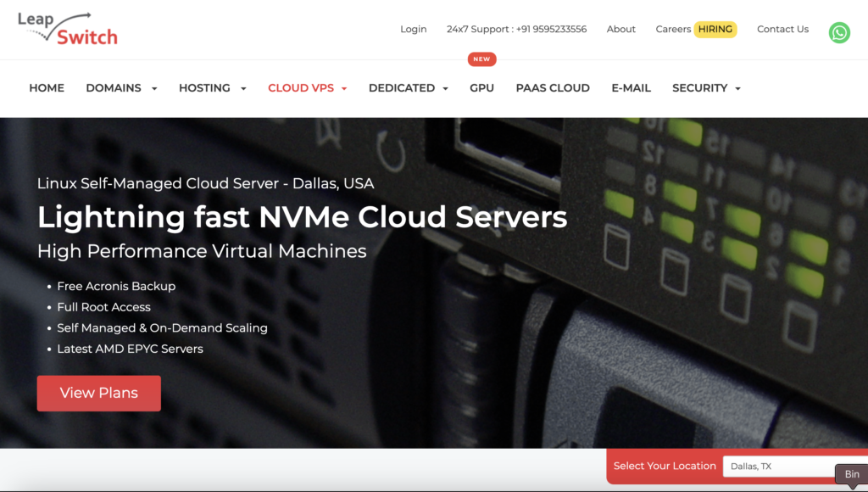Click the yellow HIRING badge
868x492 pixels.
tap(715, 29)
